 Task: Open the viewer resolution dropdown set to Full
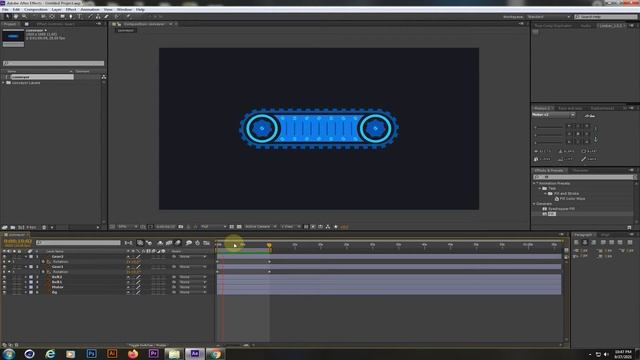[x=213, y=227]
